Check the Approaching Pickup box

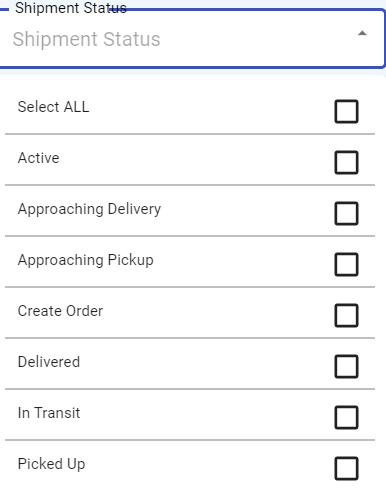point(346,264)
